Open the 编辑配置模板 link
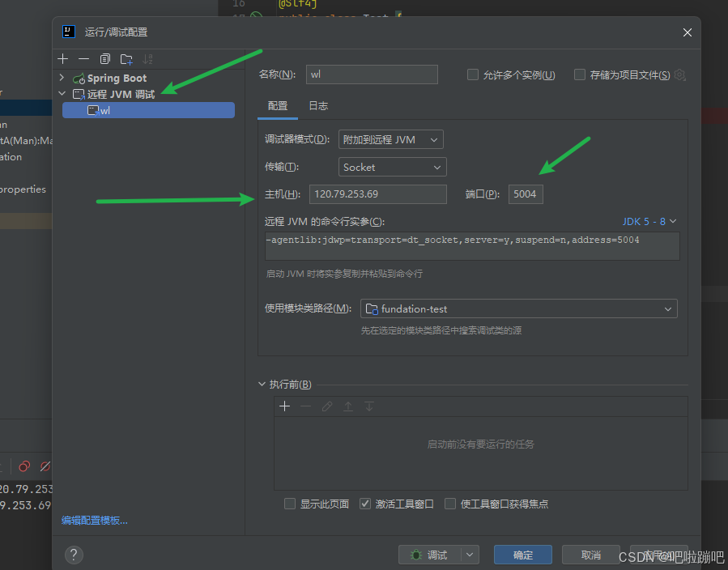The height and width of the screenshot is (570, 728). tap(94, 521)
